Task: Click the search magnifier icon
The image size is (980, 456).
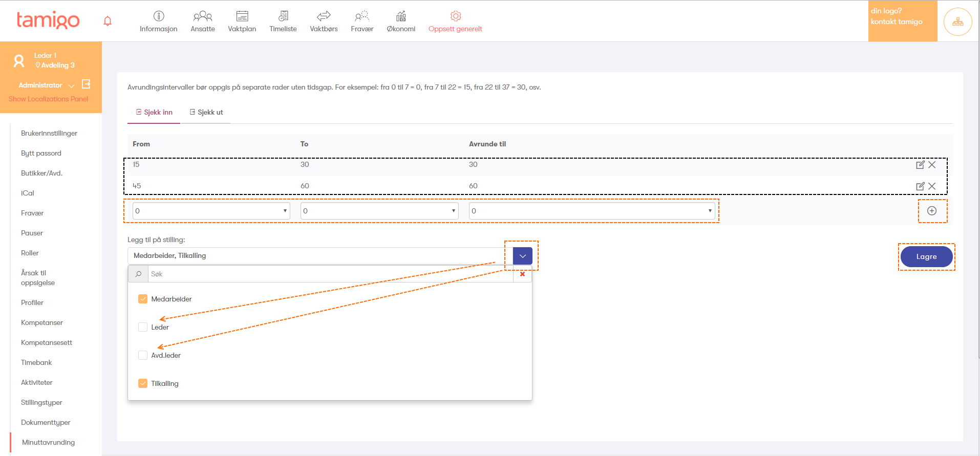Action: point(138,274)
